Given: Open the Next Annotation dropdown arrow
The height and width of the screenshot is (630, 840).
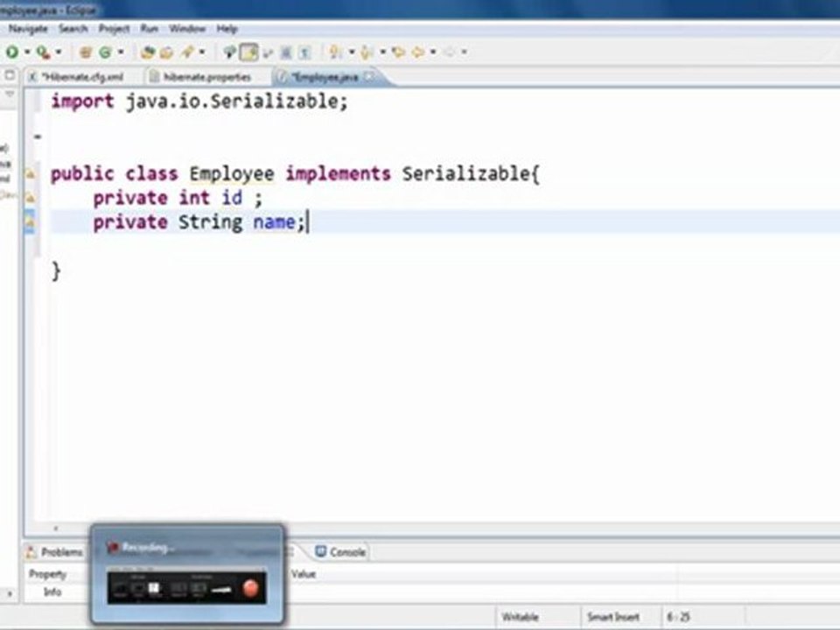Looking at the screenshot, I should point(352,52).
